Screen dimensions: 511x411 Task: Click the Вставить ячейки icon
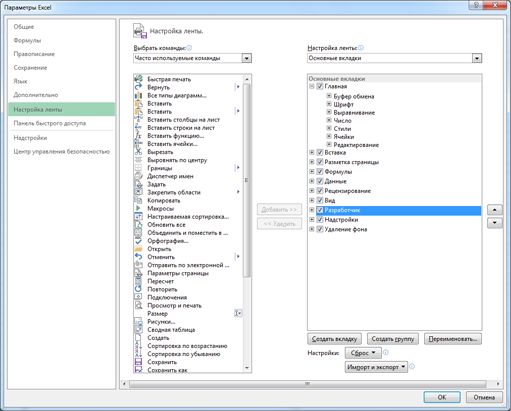138,144
